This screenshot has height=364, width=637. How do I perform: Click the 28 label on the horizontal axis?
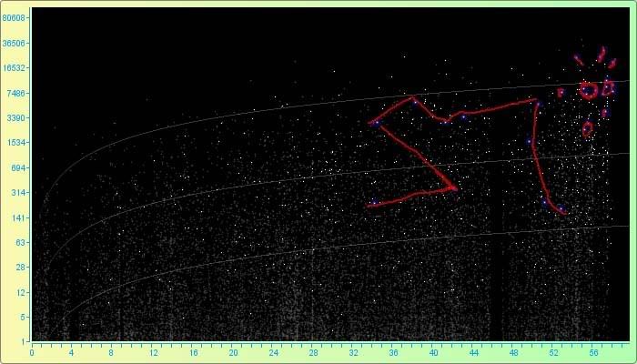pyautogui.click(x=313, y=353)
